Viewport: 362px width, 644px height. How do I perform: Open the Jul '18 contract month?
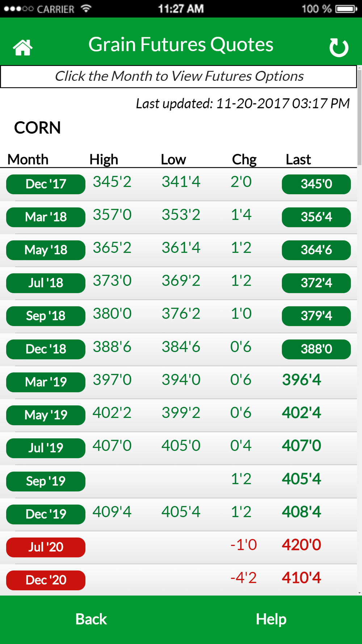pos(46,283)
